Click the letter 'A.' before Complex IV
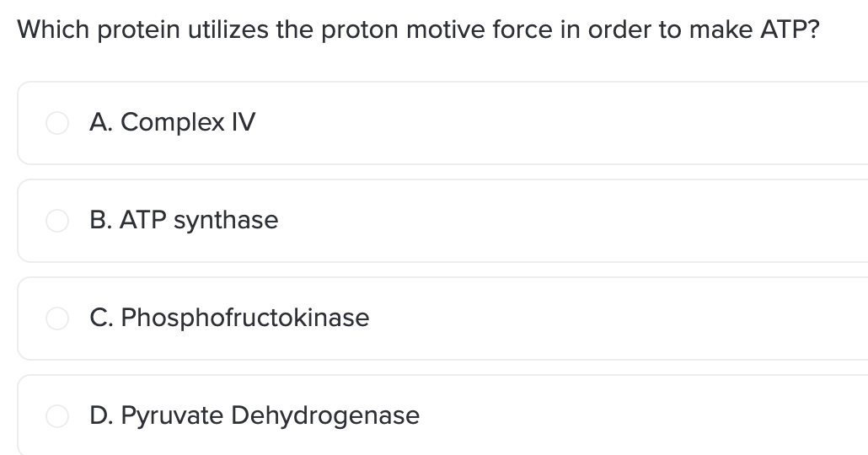 point(101,122)
